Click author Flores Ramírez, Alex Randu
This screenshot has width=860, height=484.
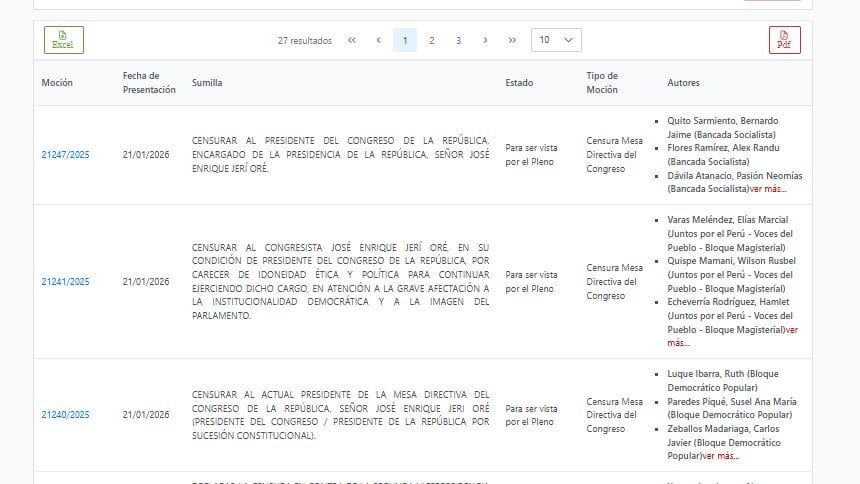[x=723, y=155]
